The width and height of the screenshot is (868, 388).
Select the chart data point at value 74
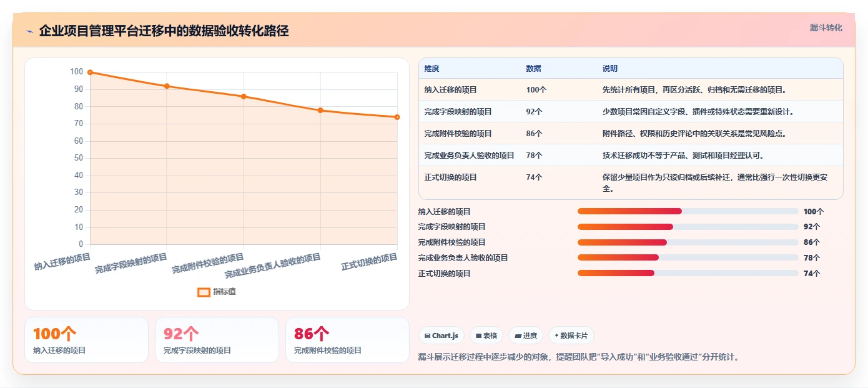click(397, 117)
